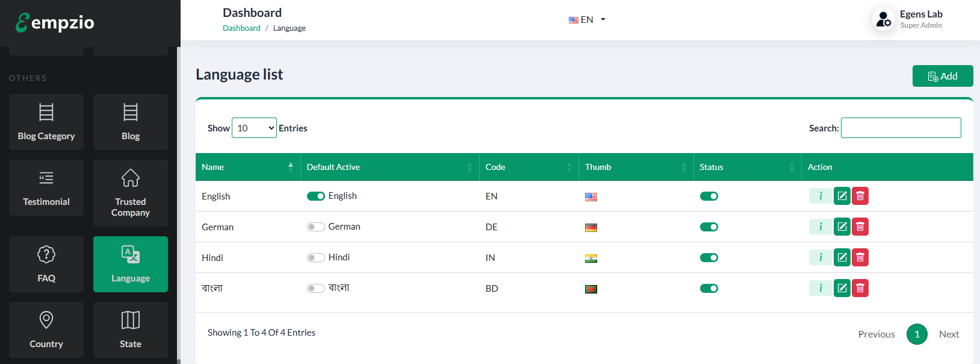Screen dimensions: 980x364
Task: Click the Add language button
Action: pos(943,76)
